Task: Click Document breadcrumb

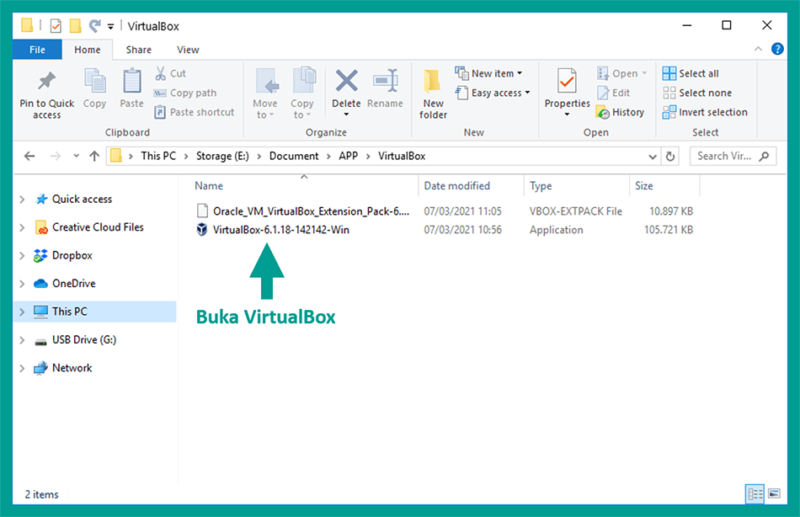Action: (x=294, y=156)
